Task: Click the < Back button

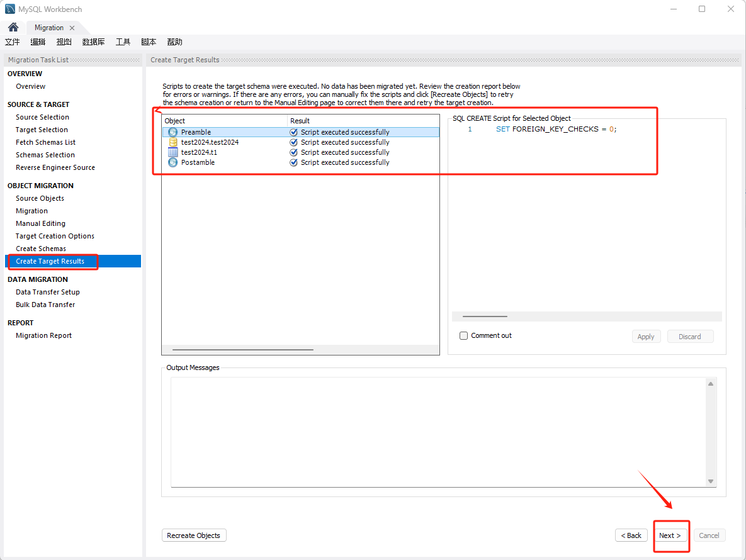Action: point(631,535)
